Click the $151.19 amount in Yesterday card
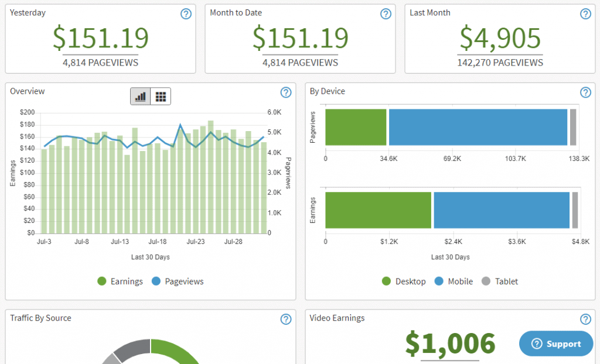 [100, 38]
